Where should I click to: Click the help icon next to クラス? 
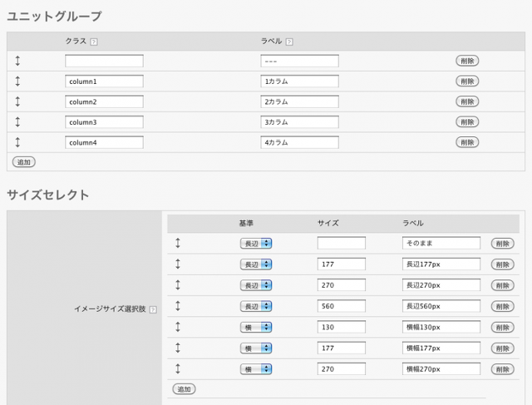(94, 42)
